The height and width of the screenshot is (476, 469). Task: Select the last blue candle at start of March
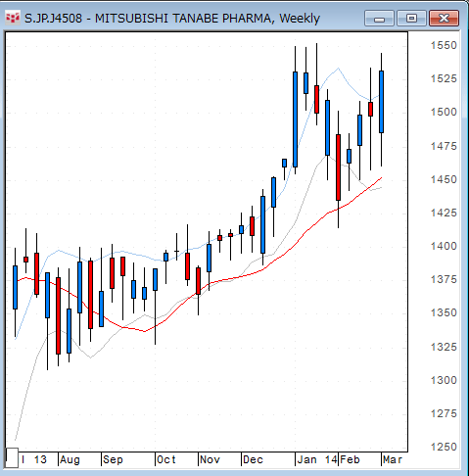381,102
